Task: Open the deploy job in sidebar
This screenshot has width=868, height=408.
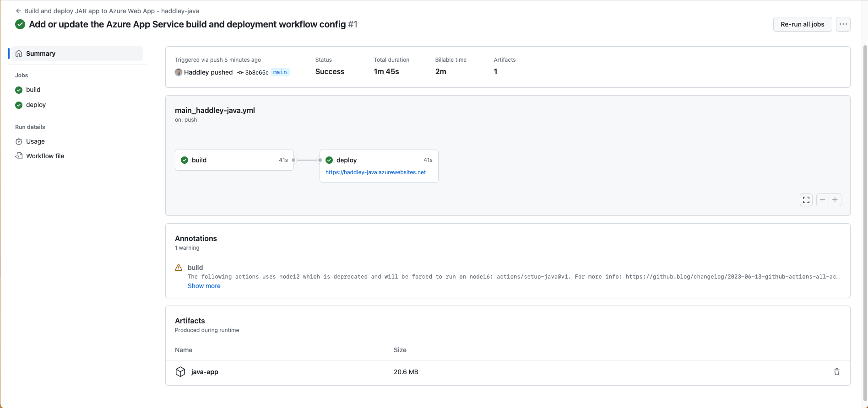Action: click(36, 105)
